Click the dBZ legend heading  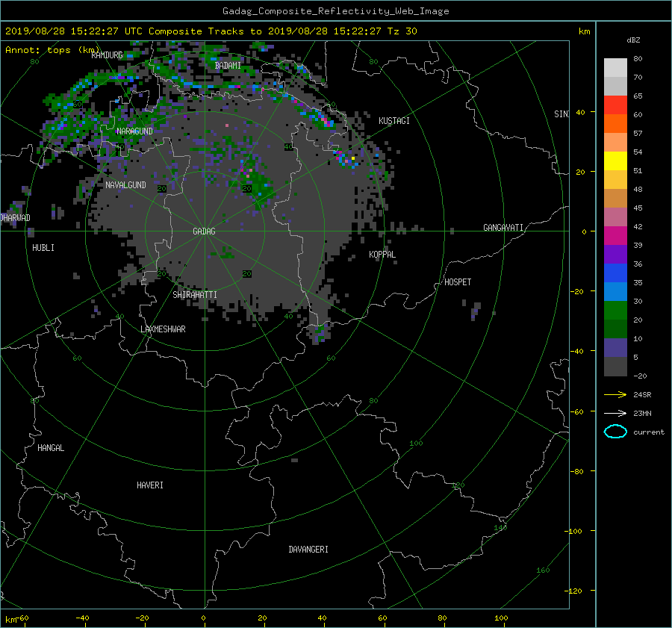click(x=633, y=40)
